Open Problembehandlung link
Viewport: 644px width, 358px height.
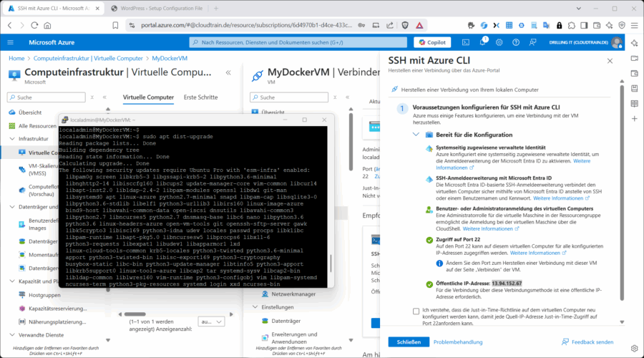pyautogui.click(x=458, y=342)
